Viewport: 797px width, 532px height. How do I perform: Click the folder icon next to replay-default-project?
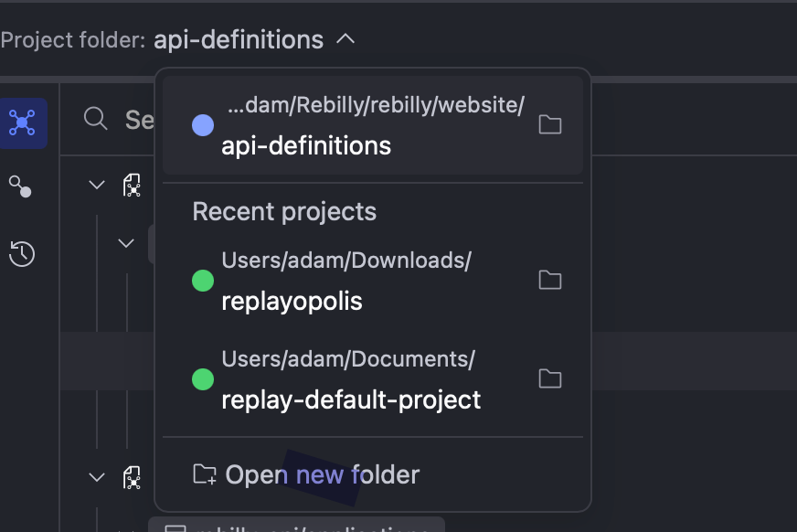pos(549,378)
